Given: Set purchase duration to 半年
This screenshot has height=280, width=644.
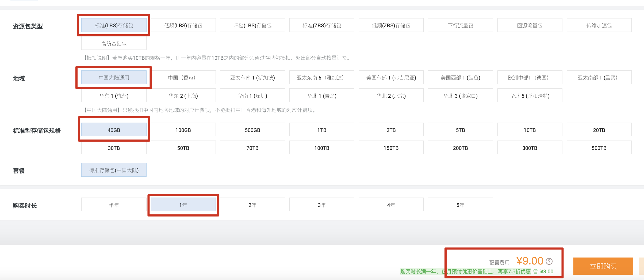Looking at the screenshot, I should click(x=114, y=205).
